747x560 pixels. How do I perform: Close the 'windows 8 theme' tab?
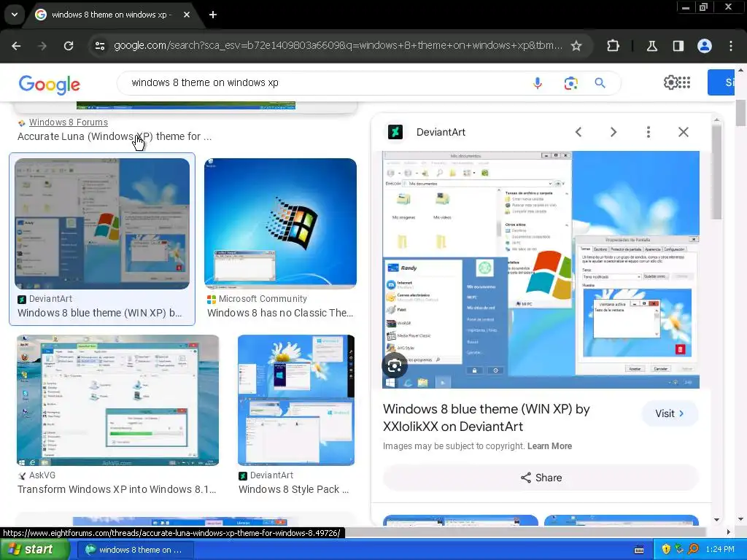tap(187, 15)
